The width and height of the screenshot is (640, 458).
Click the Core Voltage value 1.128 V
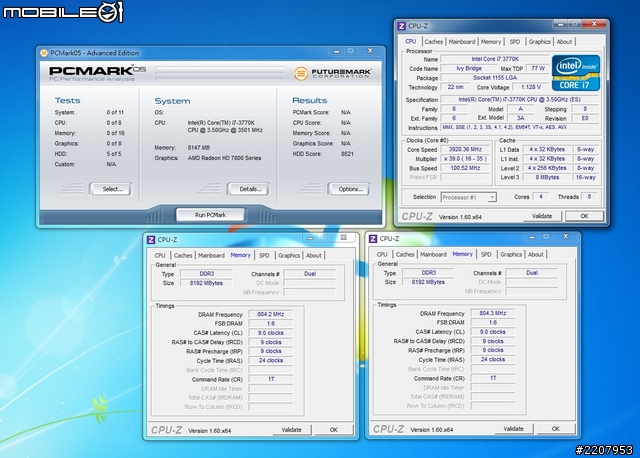[531, 87]
